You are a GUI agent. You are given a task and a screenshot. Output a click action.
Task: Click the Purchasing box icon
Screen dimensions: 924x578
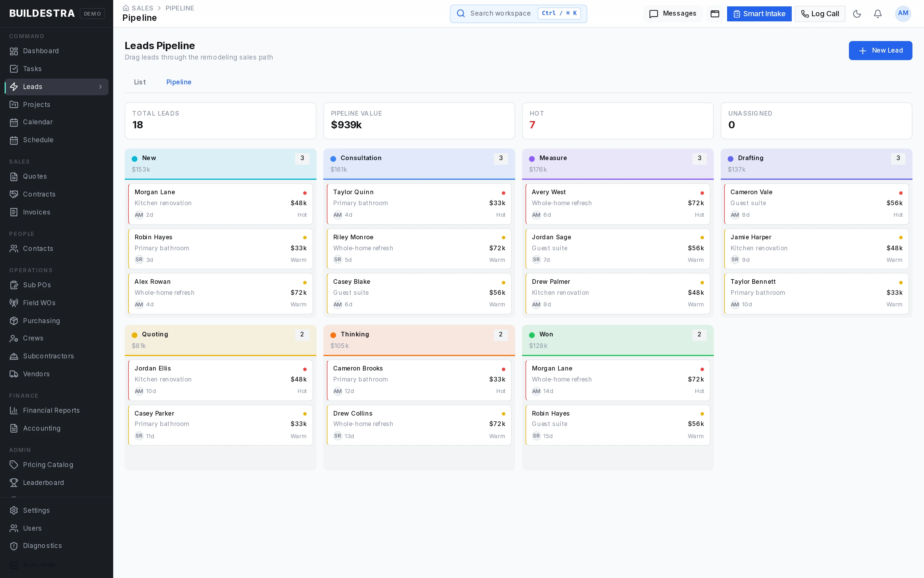pyautogui.click(x=14, y=321)
